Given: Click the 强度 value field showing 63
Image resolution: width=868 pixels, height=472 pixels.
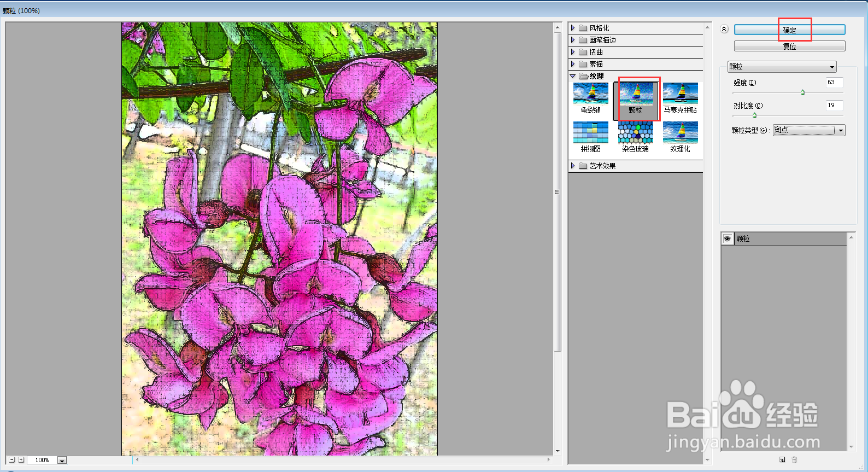Looking at the screenshot, I should click(834, 83).
